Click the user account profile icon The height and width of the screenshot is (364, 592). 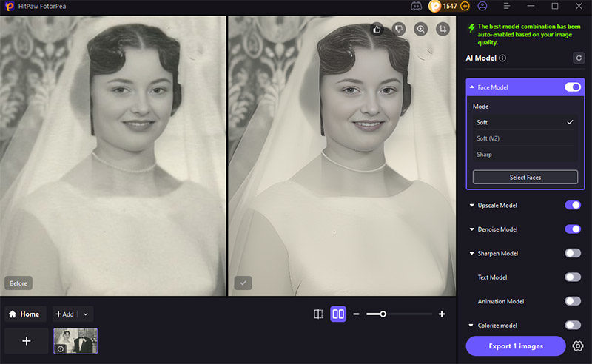click(x=482, y=6)
